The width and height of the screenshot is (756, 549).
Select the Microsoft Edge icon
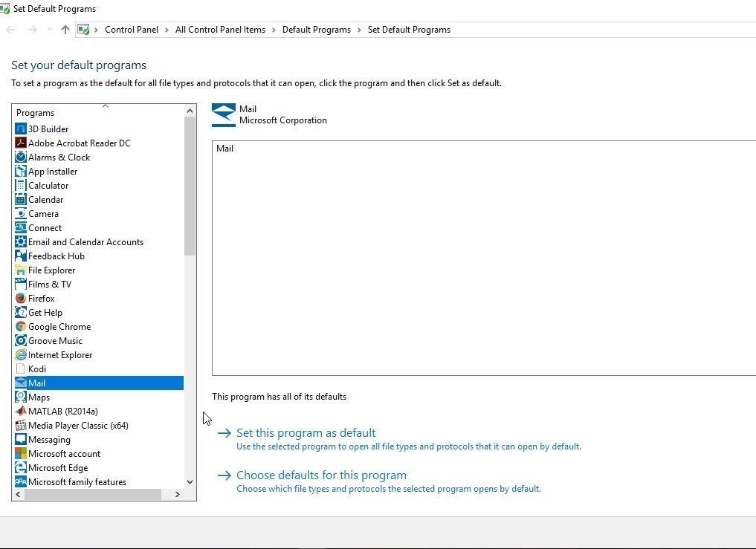[20, 467]
